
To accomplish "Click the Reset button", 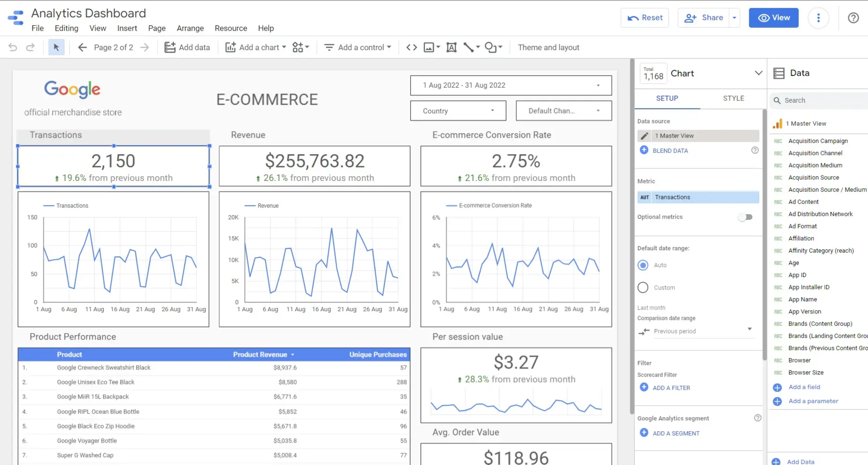I will tap(645, 18).
